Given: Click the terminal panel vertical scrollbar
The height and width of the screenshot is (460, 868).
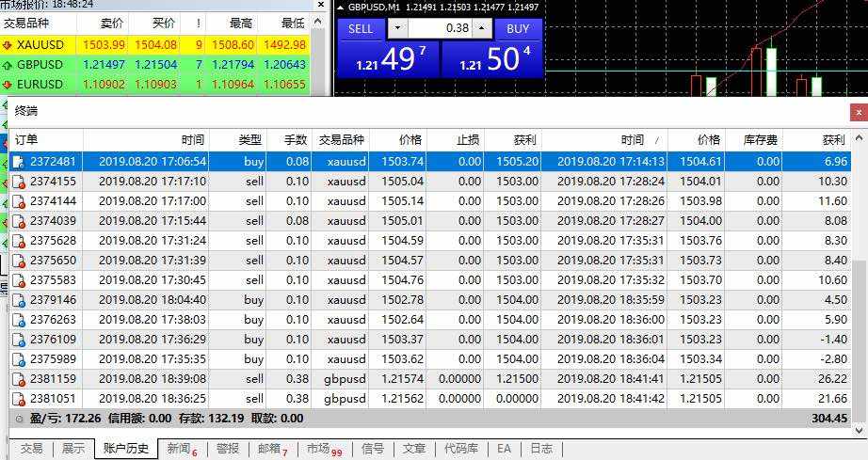Looking at the screenshot, I should (859, 284).
